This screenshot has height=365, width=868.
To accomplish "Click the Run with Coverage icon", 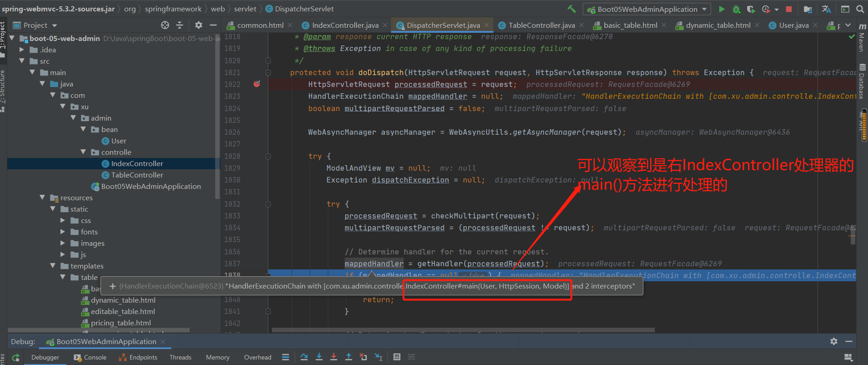I will pos(751,9).
